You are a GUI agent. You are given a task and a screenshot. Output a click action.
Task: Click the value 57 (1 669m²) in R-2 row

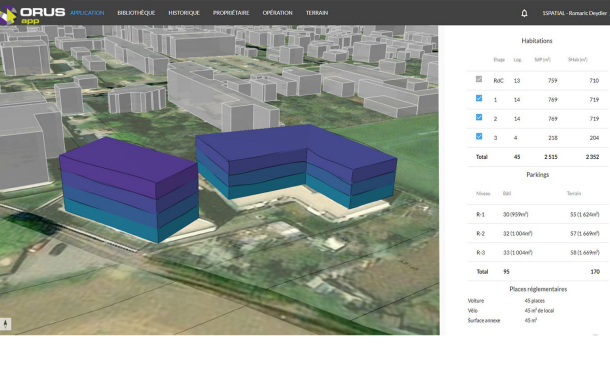click(x=584, y=233)
